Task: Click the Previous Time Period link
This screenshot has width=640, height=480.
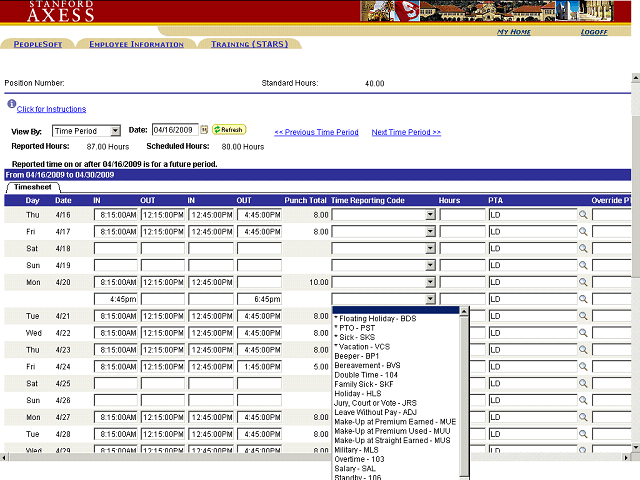Action: 316,132
